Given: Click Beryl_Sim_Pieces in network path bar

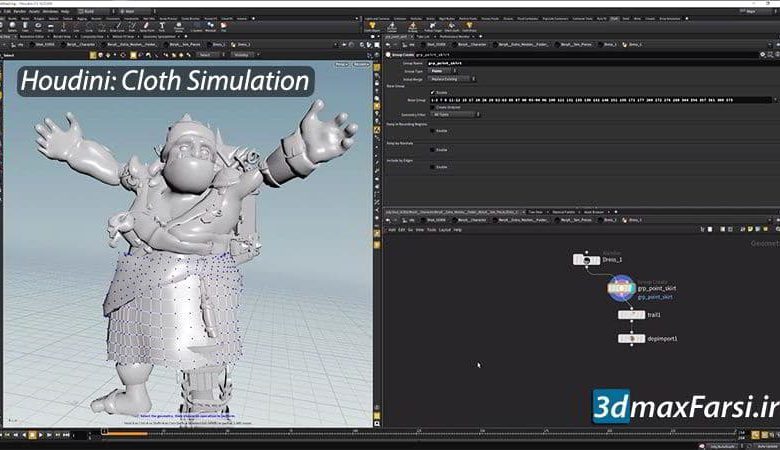Looking at the screenshot, I should [574, 220].
